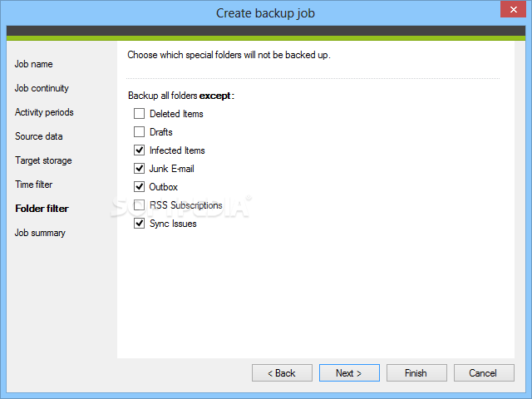Viewport: 532px width, 399px height.
Task: Toggle the Junk E-mail checkbox
Action: [x=140, y=169]
